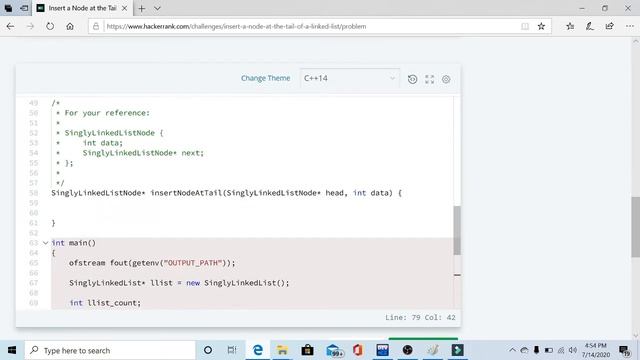Click the add notes pen icon
The image size is (640, 360).
point(589,26)
